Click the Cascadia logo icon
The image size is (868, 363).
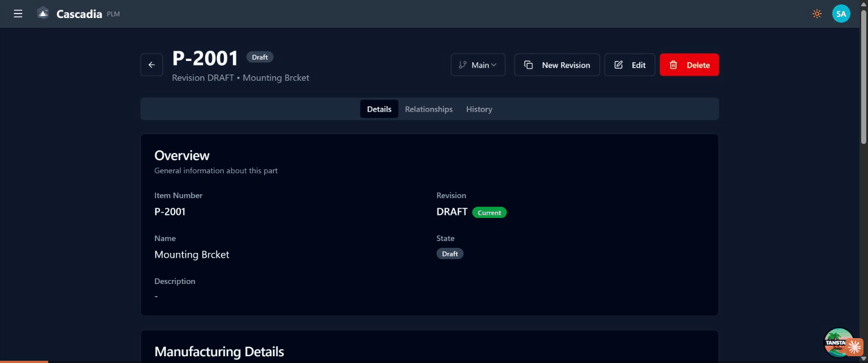pyautogui.click(x=43, y=14)
